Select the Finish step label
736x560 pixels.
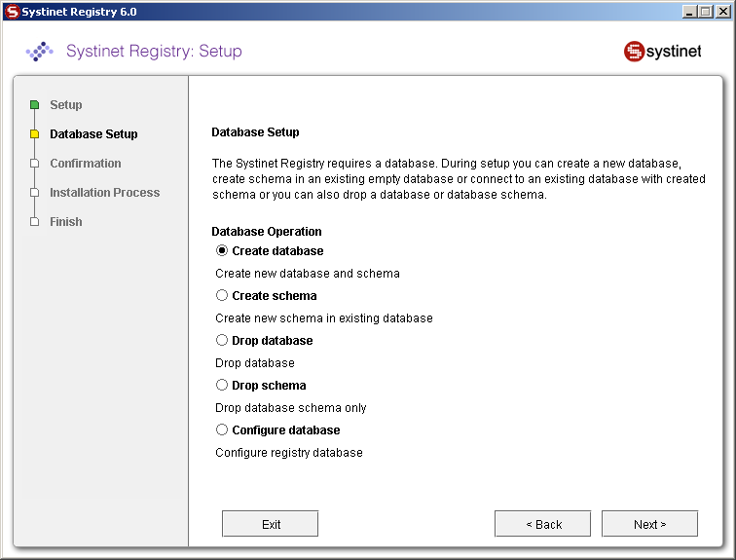click(x=66, y=221)
